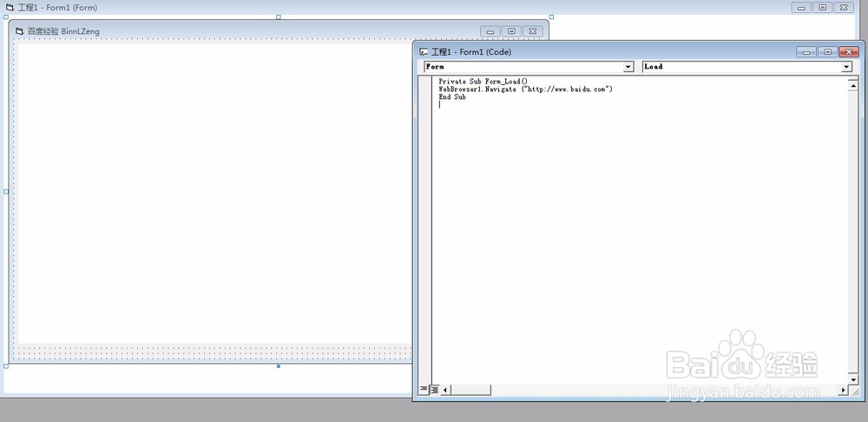
Task: Select the WebBrowser control on the form
Action: coord(215,193)
